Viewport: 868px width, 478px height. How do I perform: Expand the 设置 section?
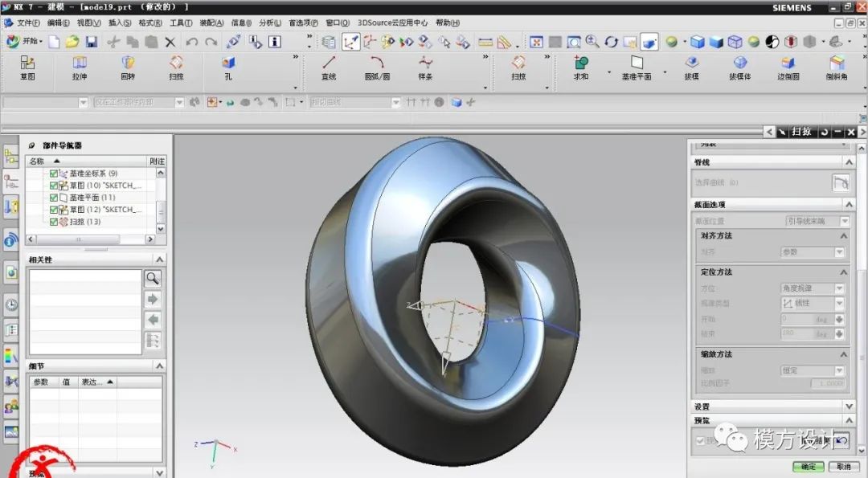pos(849,407)
